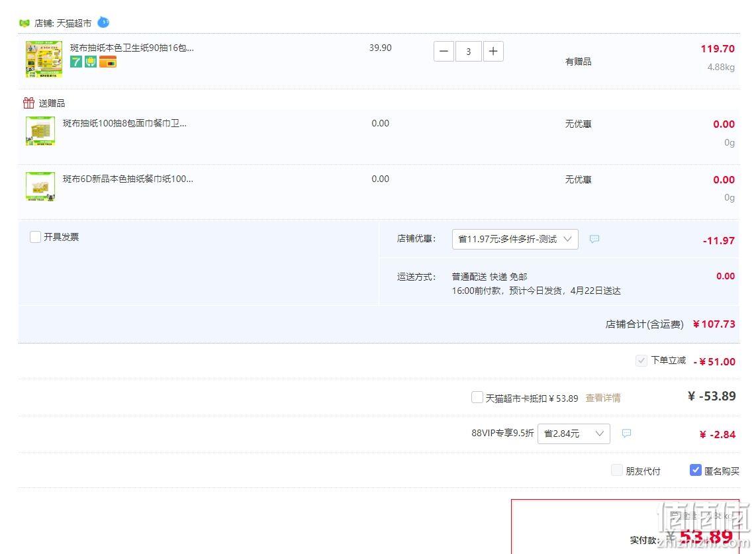This screenshot has height=554, width=756.
Task: Click the green 7-day return badge icon
Action: 76,62
